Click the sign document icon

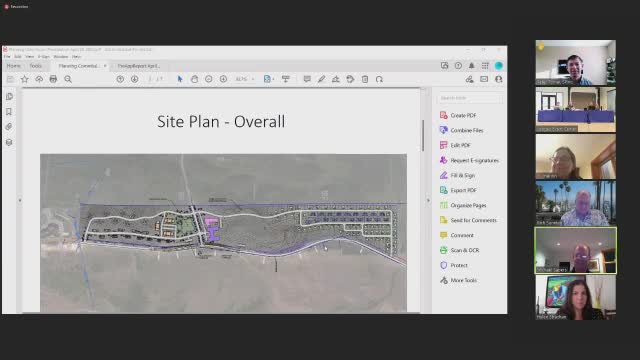pyautogui.click(x=336, y=79)
